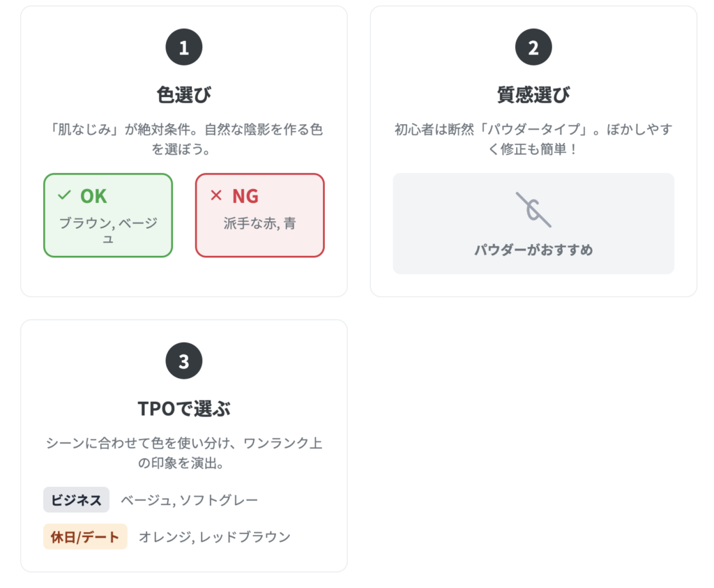Click the step 1 number badge

pos(183,47)
